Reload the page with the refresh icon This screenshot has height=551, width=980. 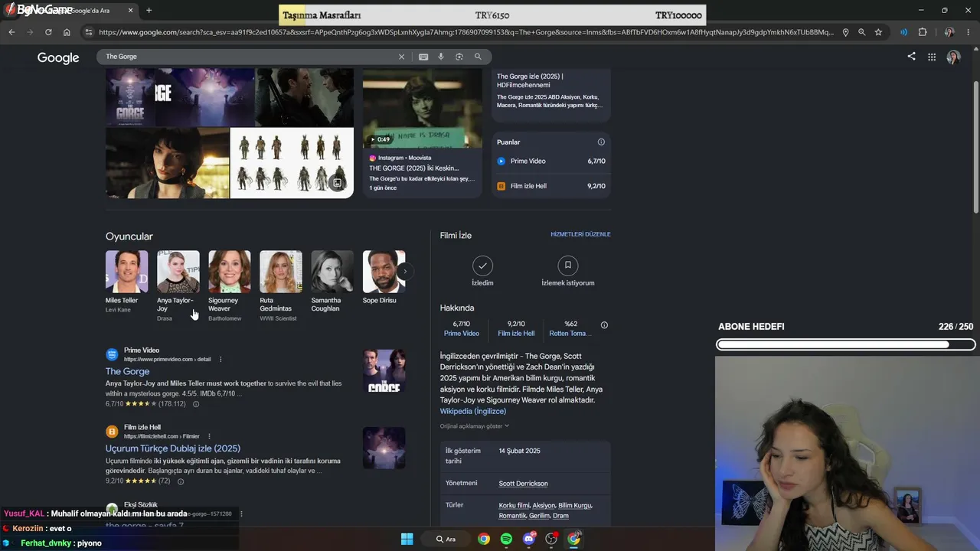pos(48,32)
